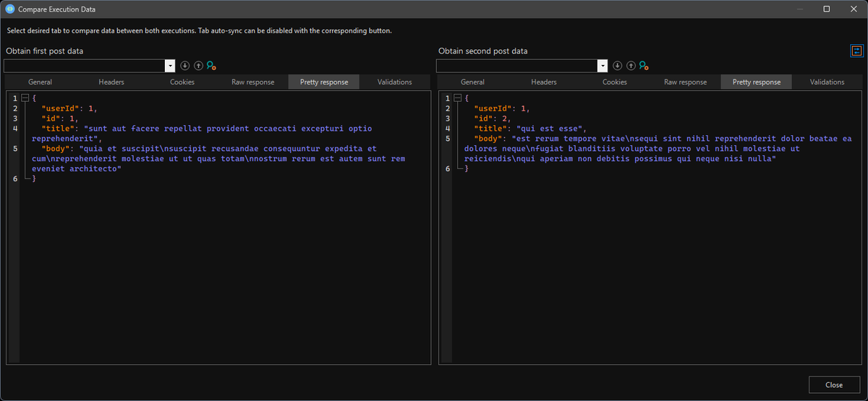
Task: Click the "userId" line in the right editor
Action: (x=501, y=108)
